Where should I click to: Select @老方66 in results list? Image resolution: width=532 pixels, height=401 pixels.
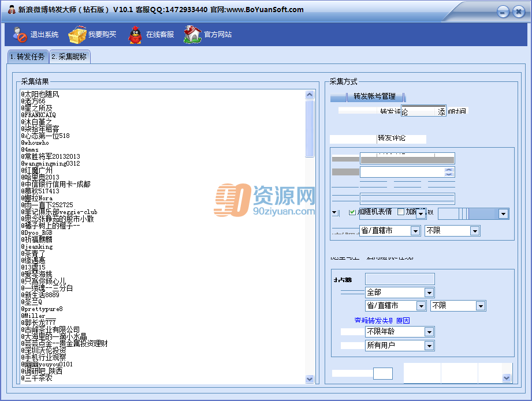click(x=33, y=101)
